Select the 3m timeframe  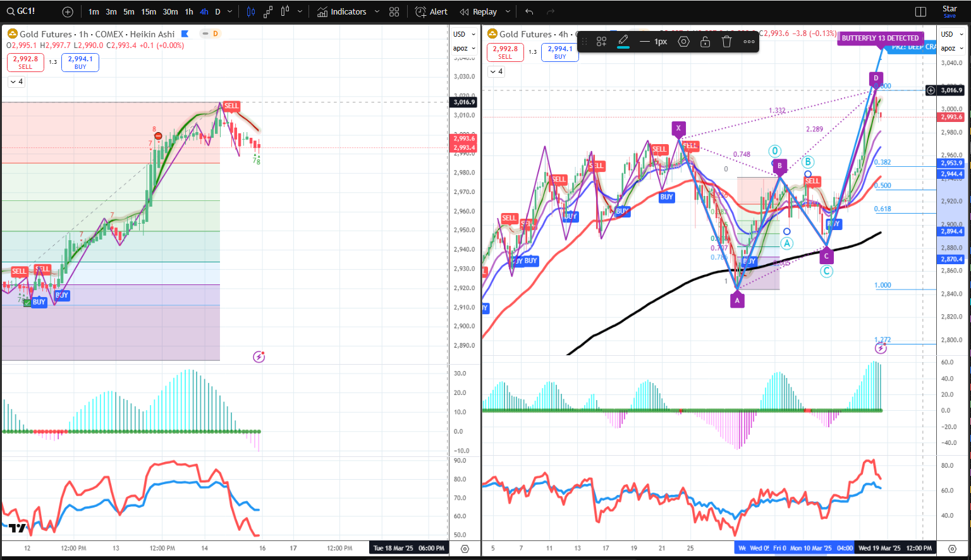111,11
